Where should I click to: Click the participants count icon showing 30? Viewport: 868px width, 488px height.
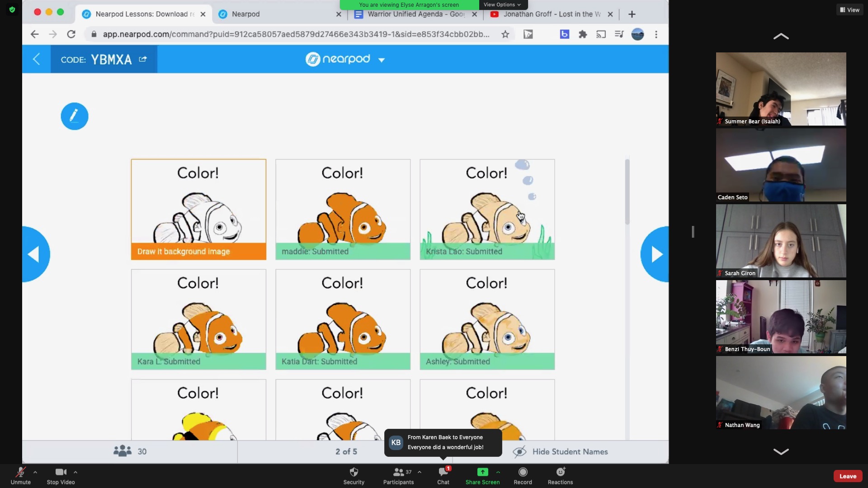coord(122,451)
